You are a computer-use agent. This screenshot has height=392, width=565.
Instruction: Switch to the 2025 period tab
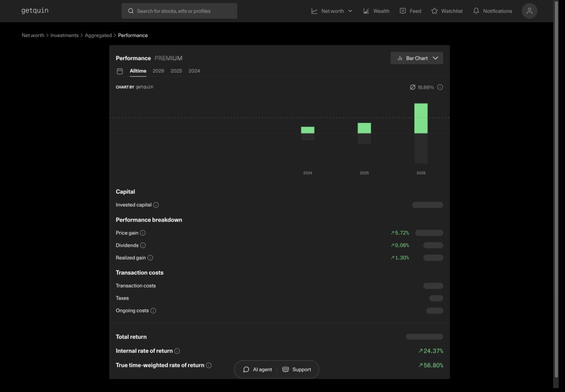pos(176,71)
